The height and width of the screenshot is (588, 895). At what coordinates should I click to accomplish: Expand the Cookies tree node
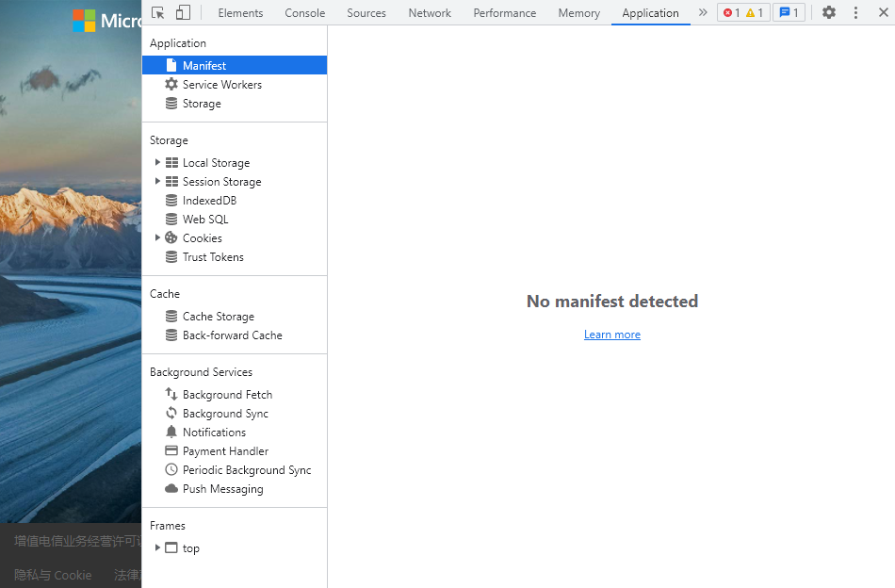pos(157,238)
